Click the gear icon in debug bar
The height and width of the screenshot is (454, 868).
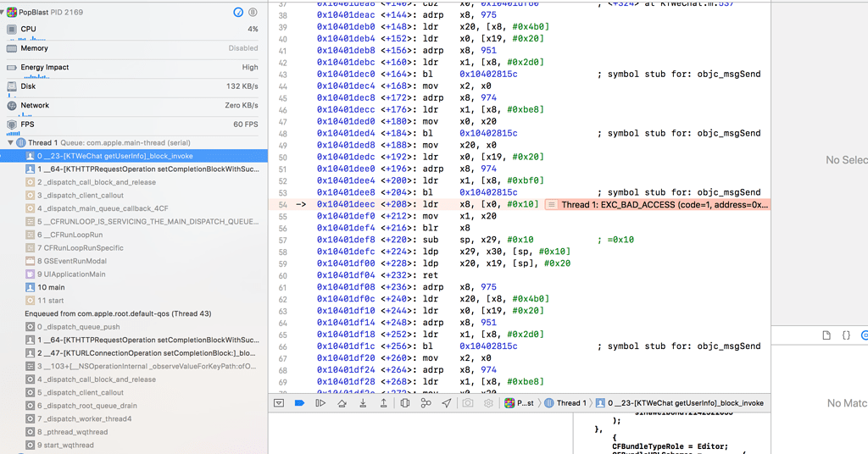tap(488, 403)
